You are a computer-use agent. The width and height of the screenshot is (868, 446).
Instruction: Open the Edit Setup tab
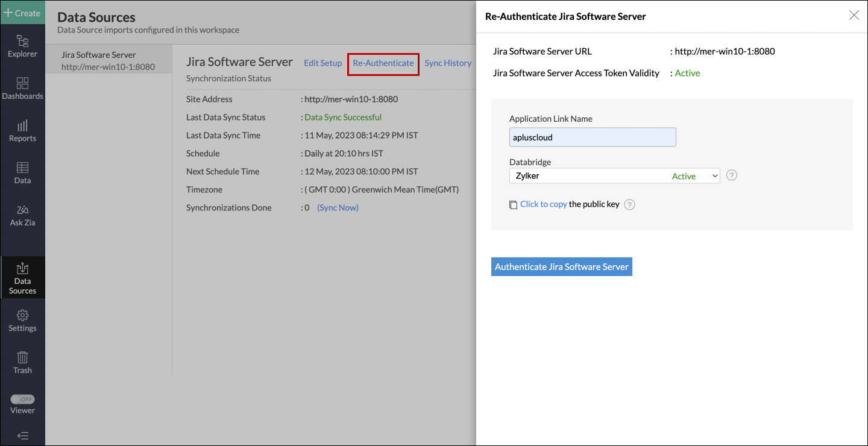322,63
